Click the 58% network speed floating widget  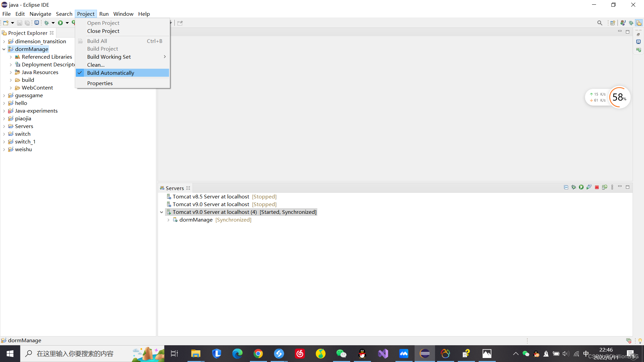(608, 97)
